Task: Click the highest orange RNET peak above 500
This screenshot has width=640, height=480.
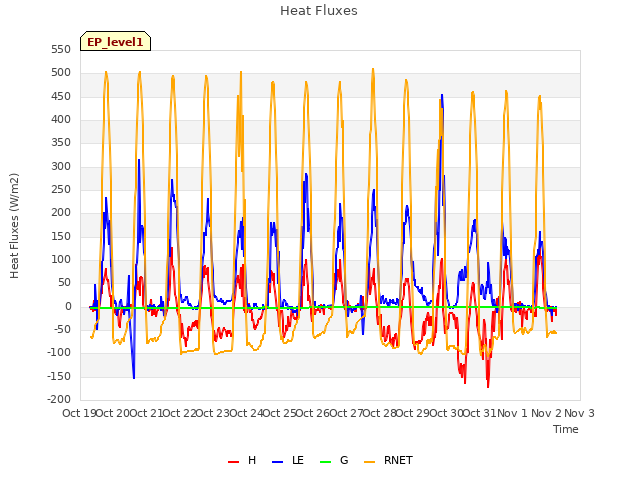Action: 373,69
